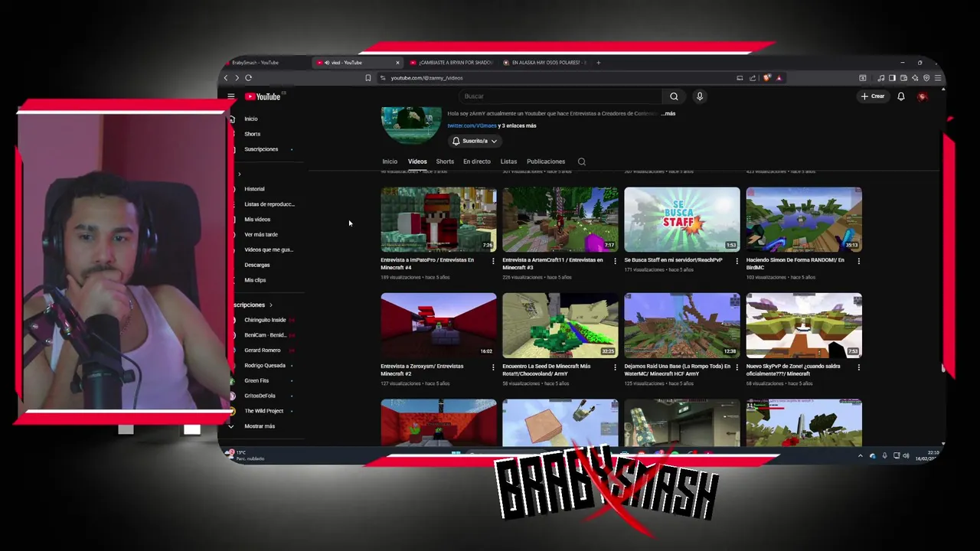Reload the page with the refresh icon
The image size is (980, 551).
[248, 77]
